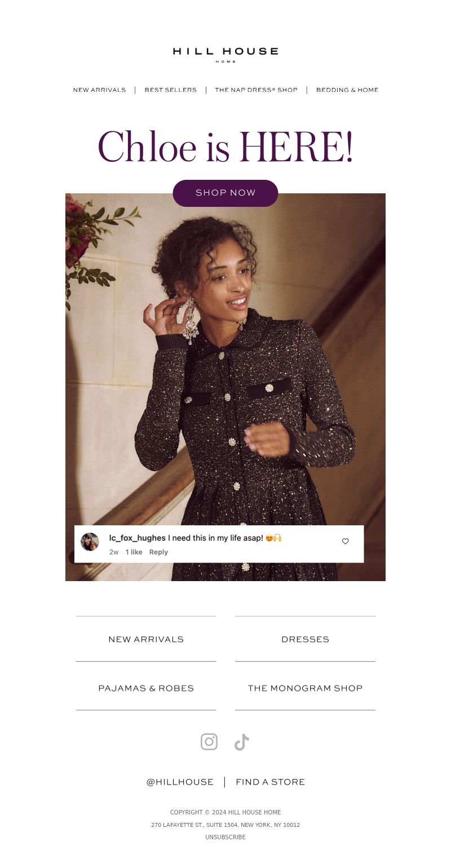Go to THE NAP DRESS SHOP link
Viewport: 451px width, 868px height.
click(256, 90)
